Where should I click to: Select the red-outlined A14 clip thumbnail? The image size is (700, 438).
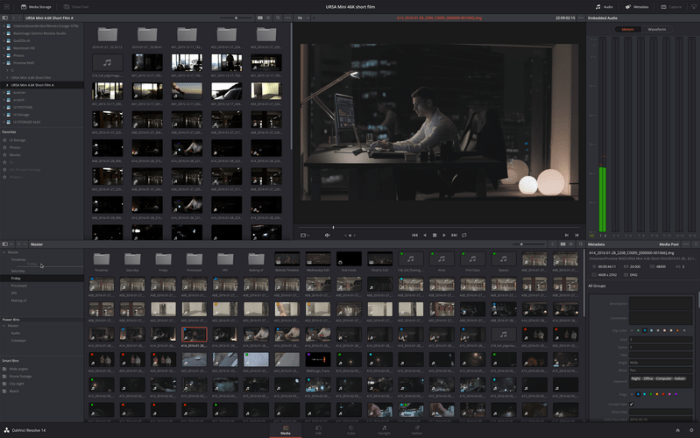pyautogui.click(x=194, y=335)
